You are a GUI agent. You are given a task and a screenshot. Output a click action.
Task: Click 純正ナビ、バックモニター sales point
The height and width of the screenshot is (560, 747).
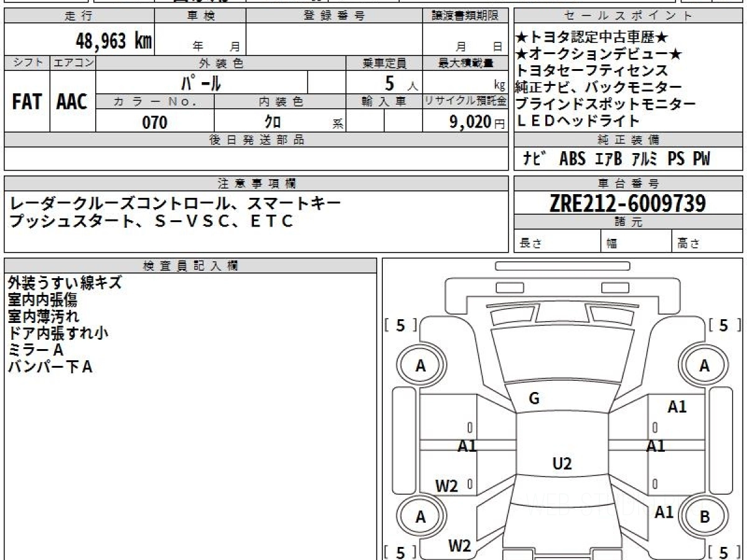coord(599,88)
